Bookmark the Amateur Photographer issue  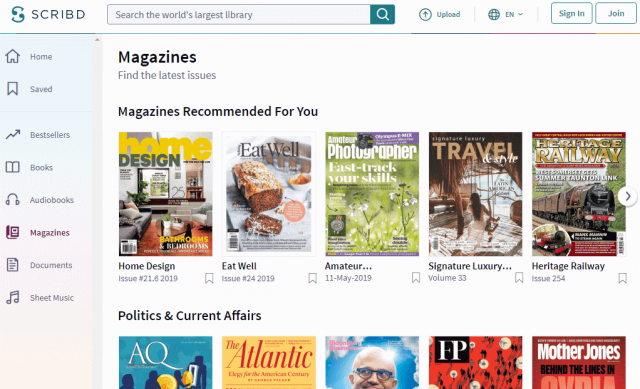click(416, 278)
